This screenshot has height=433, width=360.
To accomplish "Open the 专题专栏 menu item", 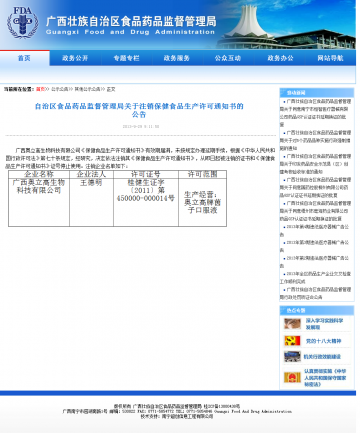I will click(x=126, y=58).
